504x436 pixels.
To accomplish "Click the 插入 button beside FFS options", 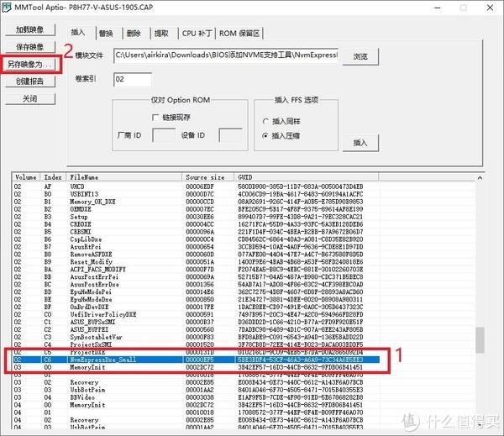I will [x=360, y=143].
